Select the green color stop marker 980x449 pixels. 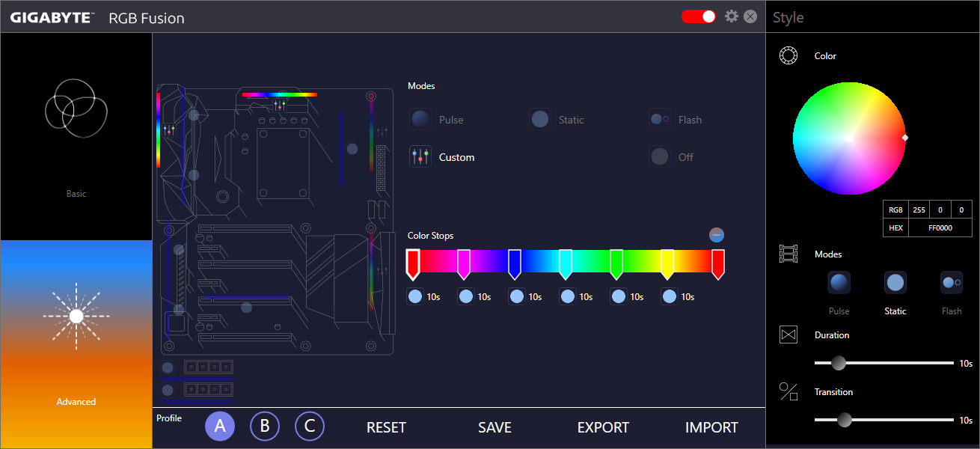tap(616, 264)
